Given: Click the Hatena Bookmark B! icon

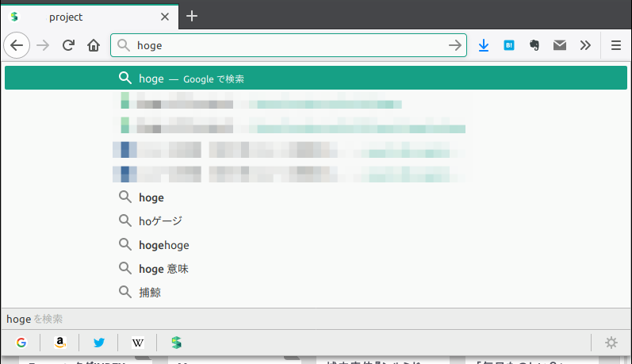Looking at the screenshot, I should (509, 45).
